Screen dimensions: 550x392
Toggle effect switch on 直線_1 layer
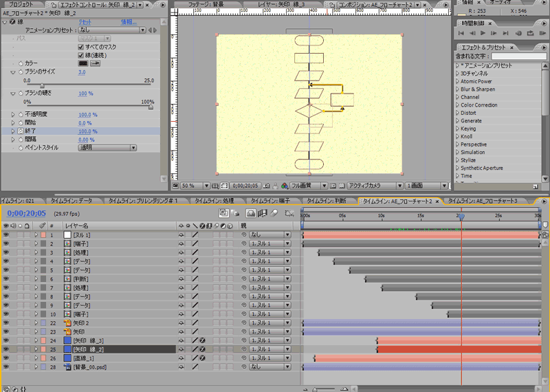(x=202, y=358)
